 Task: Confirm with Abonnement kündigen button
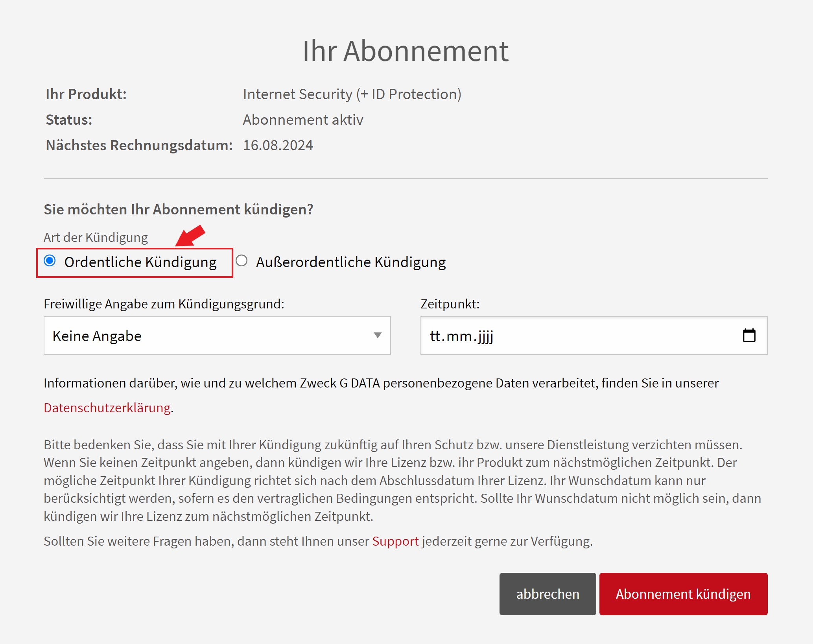coord(683,594)
